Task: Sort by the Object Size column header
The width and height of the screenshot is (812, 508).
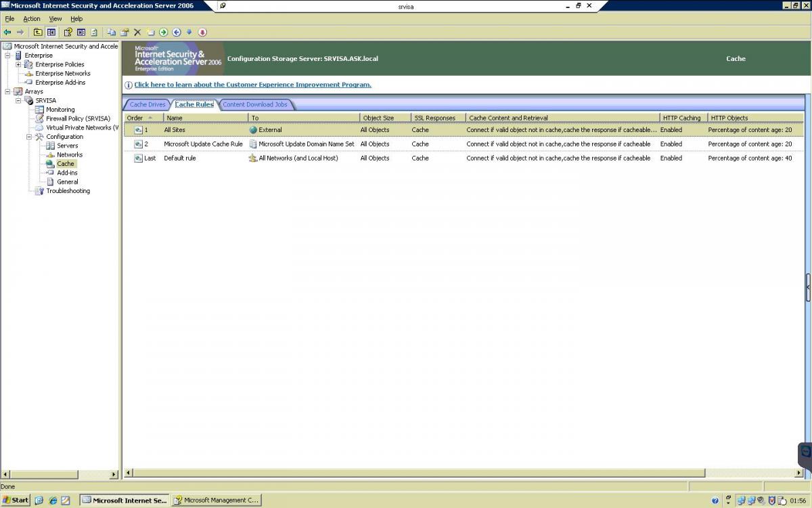Action: (386, 118)
